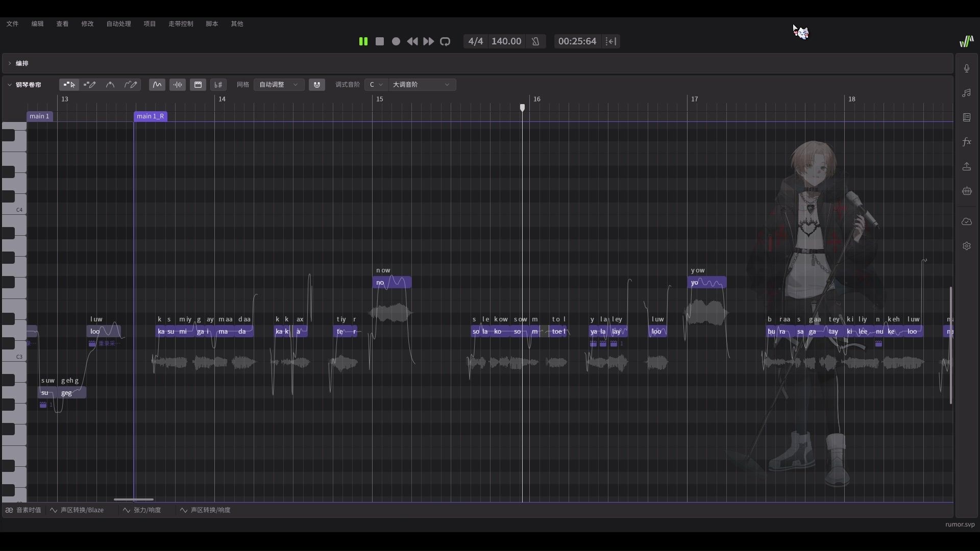Image resolution: width=980 pixels, height=551 pixels.
Task: Select the main 1 group label
Action: pos(40,116)
